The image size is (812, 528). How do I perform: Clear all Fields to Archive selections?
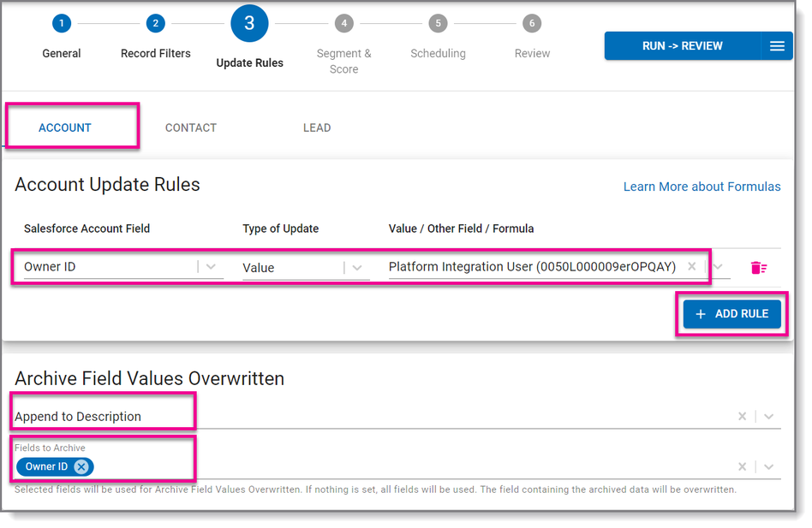(742, 467)
